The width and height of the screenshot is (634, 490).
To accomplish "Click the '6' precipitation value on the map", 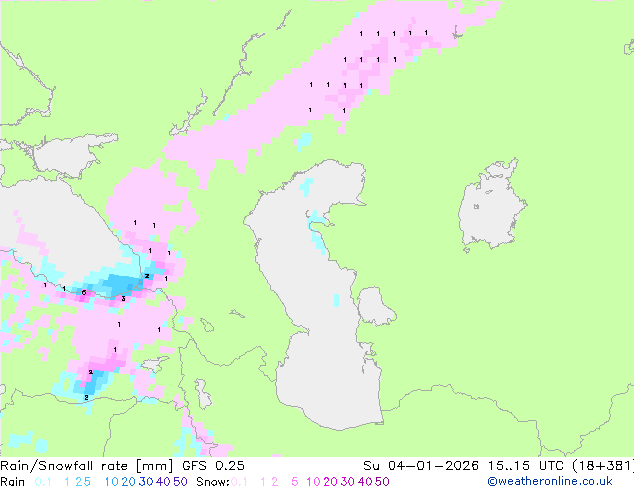I will point(84,292).
